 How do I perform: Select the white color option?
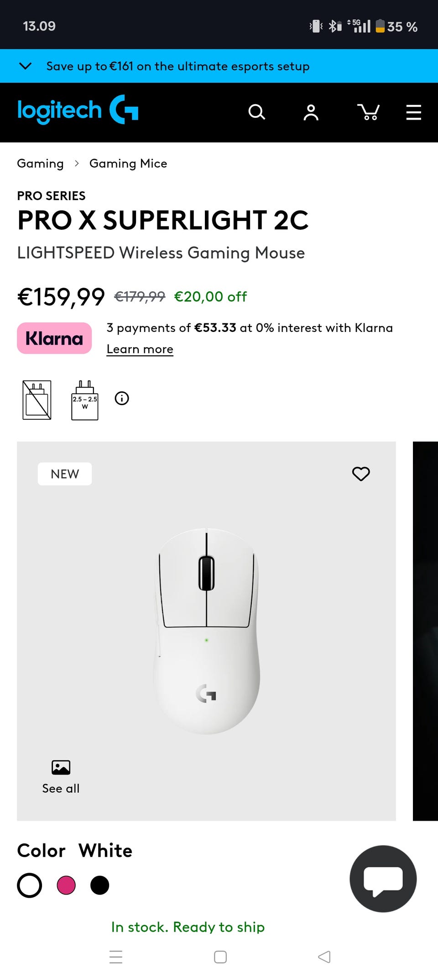coord(30,885)
